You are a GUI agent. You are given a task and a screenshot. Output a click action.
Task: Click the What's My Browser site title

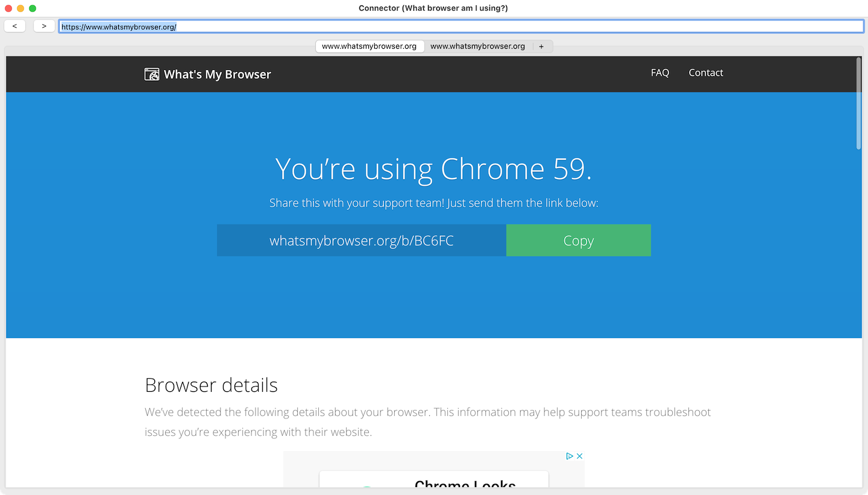218,74
